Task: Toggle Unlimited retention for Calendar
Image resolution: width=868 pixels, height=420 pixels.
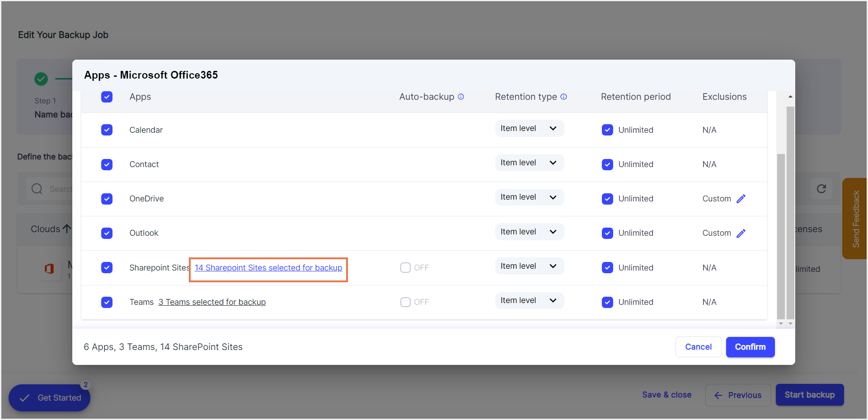Action: pos(608,130)
